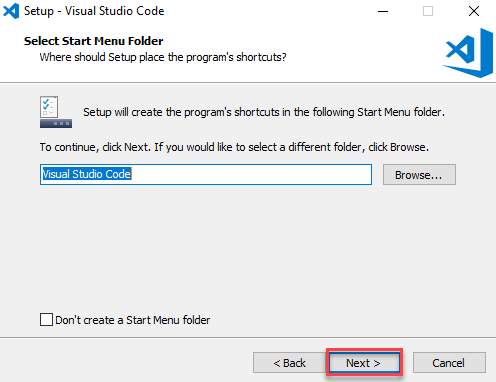Focus the Start Menu folder name field
496x382 pixels.
coord(206,174)
